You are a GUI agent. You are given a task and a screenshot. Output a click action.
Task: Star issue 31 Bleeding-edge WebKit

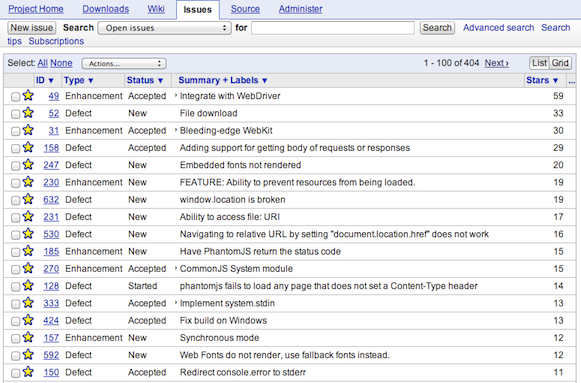point(28,130)
